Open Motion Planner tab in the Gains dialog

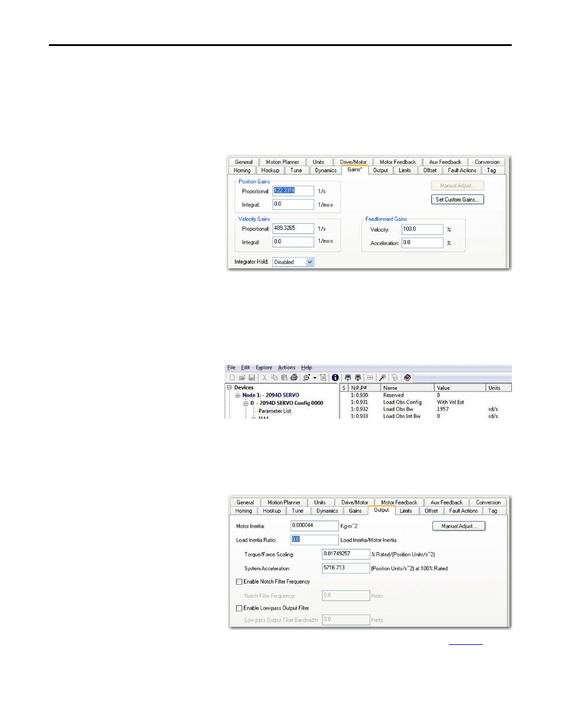click(x=282, y=162)
